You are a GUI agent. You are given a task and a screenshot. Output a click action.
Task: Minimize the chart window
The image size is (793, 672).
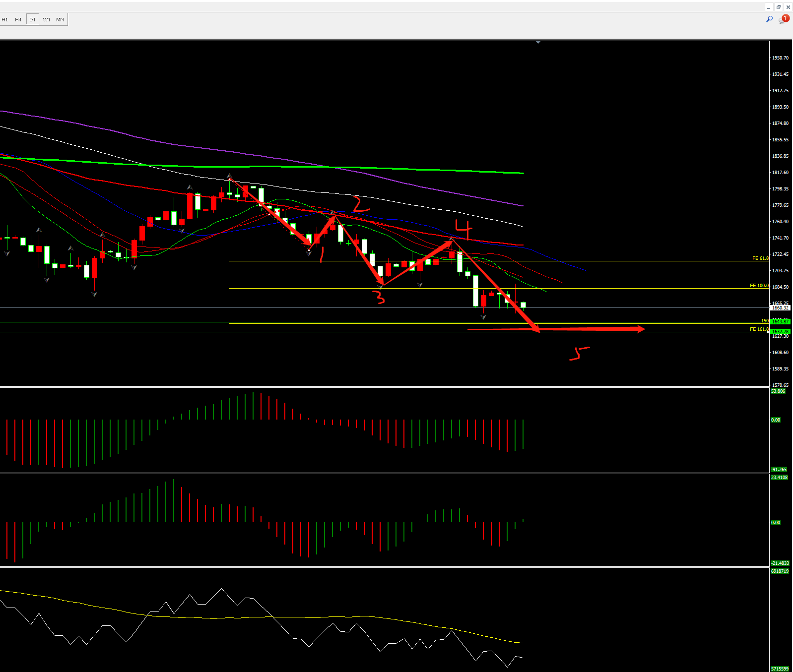(769, 7)
